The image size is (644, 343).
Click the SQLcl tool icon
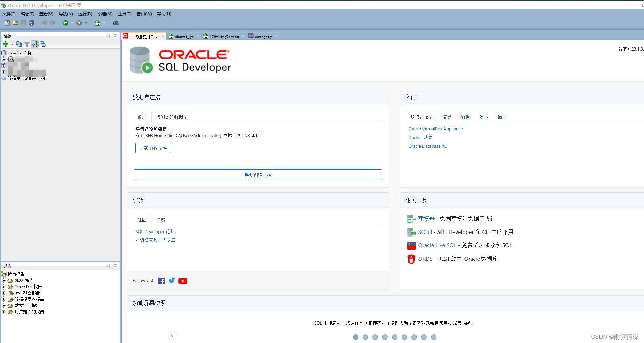click(x=411, y=232)
